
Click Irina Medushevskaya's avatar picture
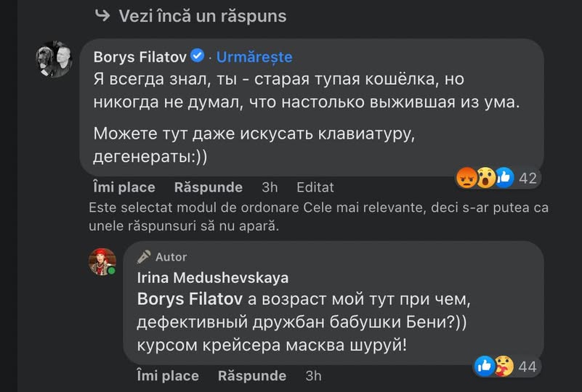(102, 262)
